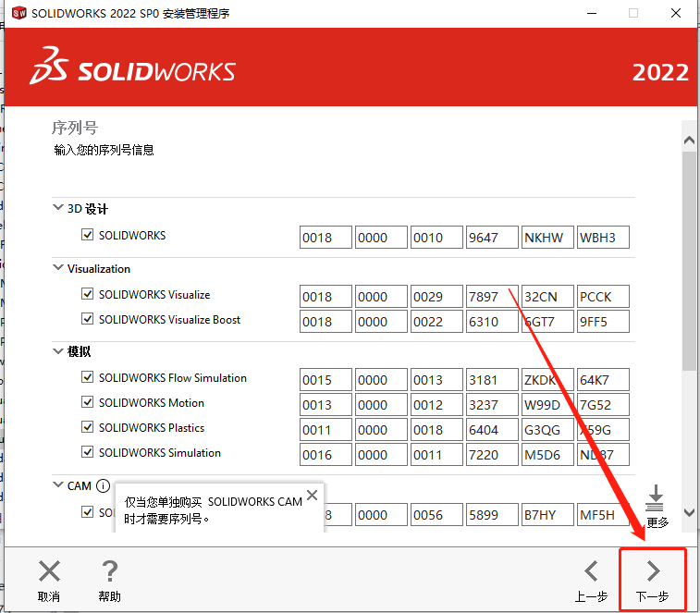Screen dimensions: 700x613
Task: Click Visualize Boost serial field 6310
Action: pos(492,322)
